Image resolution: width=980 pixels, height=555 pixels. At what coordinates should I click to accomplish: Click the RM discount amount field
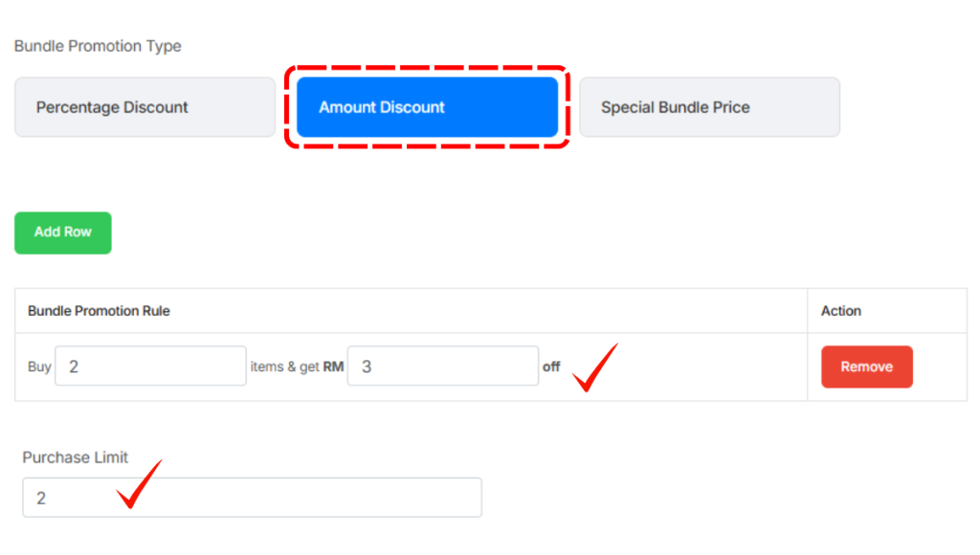click(x=442, y=366)
